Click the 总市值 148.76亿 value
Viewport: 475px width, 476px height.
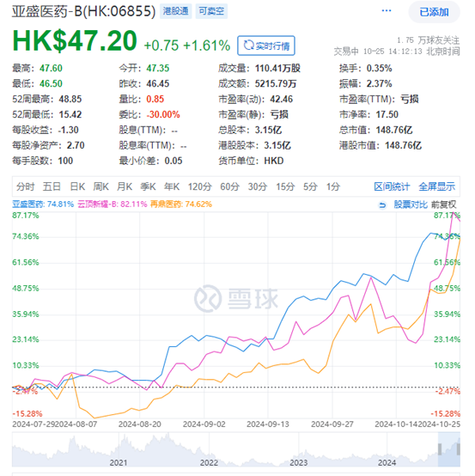[394, 130]
